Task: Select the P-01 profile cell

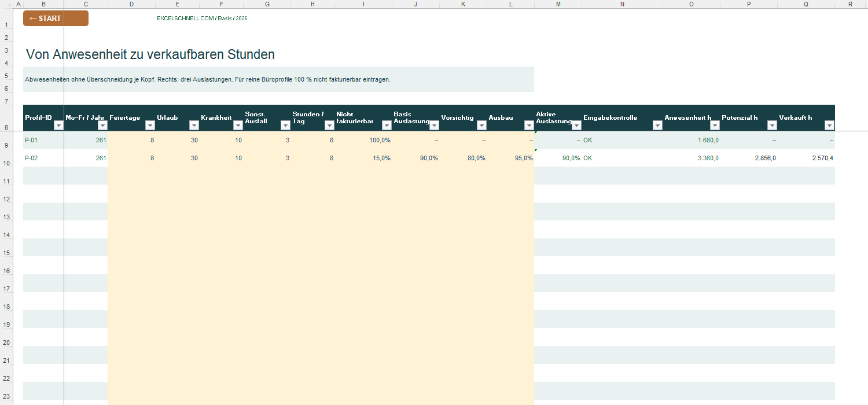Action: (x=43, y=140)
